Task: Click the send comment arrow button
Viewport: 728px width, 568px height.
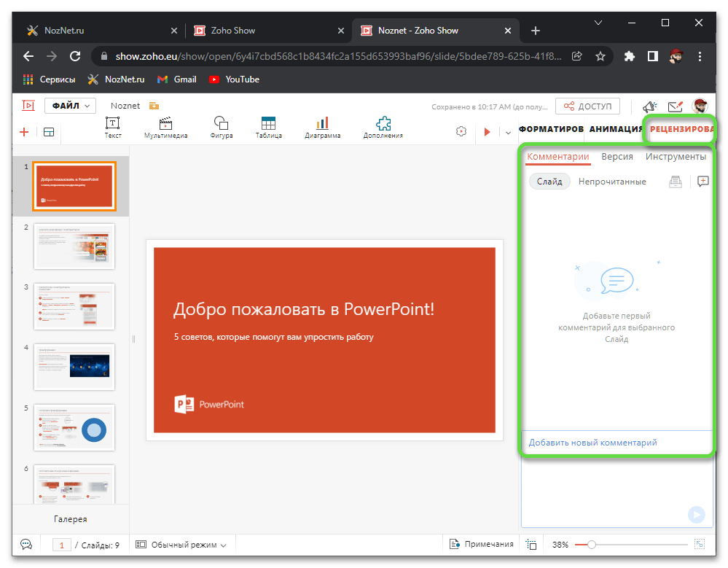Action: [697, 514]
